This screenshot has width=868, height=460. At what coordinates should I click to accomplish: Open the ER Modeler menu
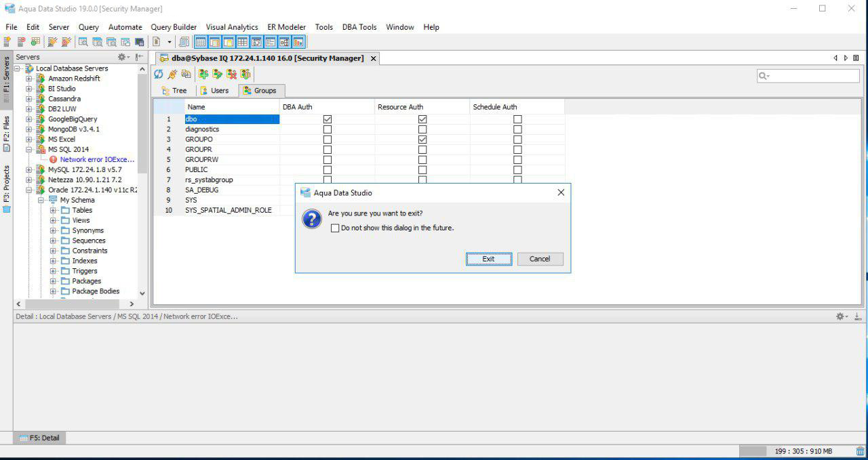286,27
